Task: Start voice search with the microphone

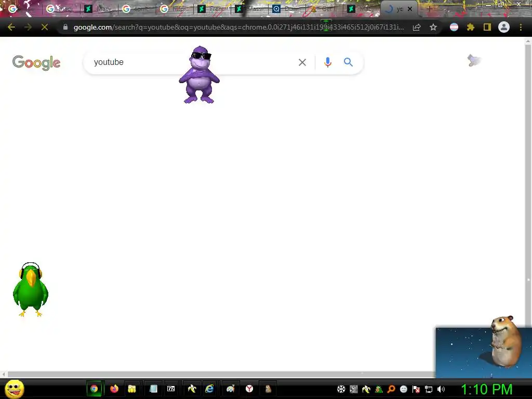Action: pos(327,62)
